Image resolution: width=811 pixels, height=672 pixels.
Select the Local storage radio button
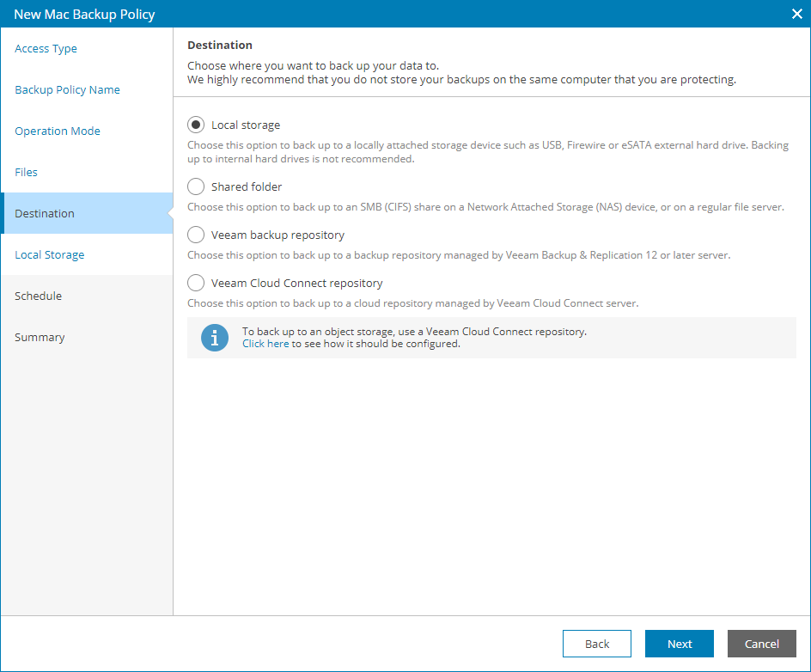point(196,125)
